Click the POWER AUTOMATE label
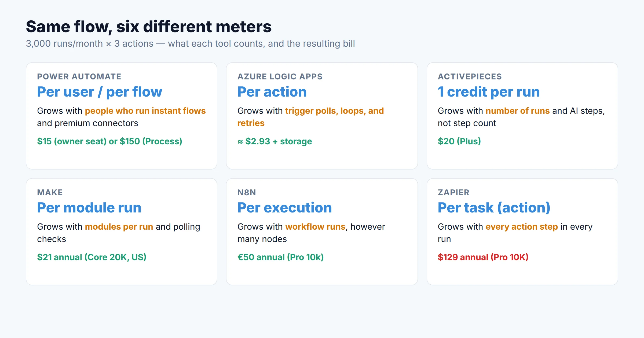 click(79, 76)
